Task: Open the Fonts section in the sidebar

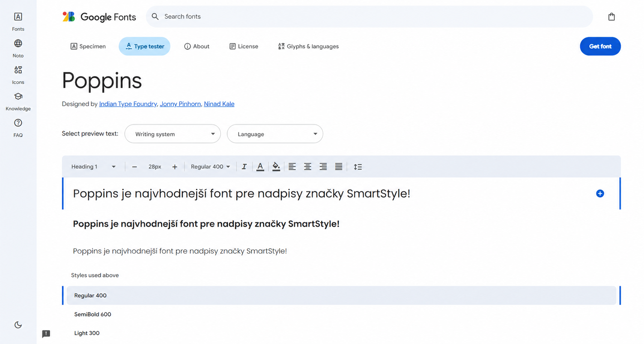Action: click(x=18, y=21)
